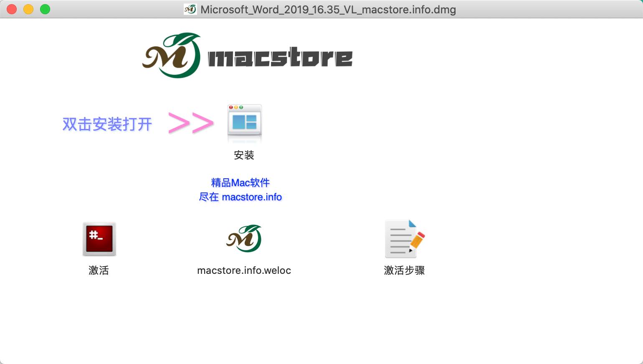Image resolution: width=643 pixels, height=364 pixels.
Task: Click the window title Microsoft_Word_2019 dmg text
Action: point(328,9)
